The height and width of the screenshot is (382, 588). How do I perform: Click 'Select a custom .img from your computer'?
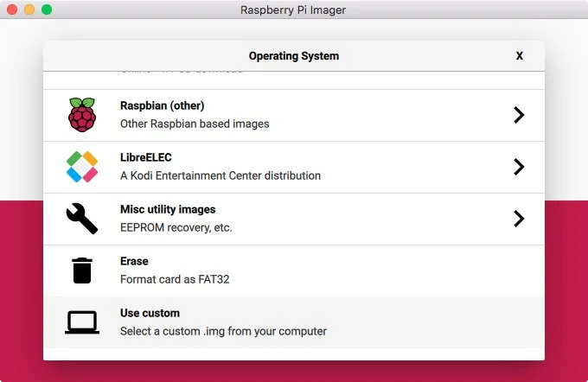pyautogui.click(x=223, y=331)
